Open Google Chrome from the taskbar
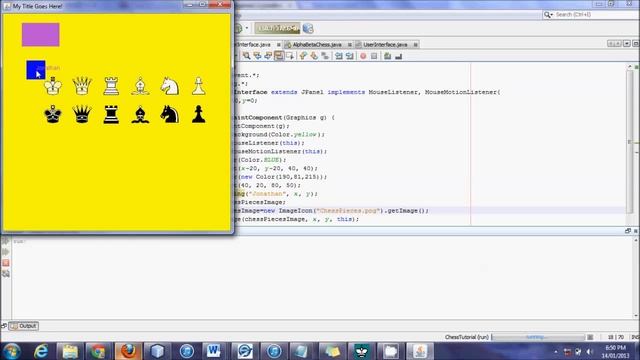 click(x=98, y=351)
